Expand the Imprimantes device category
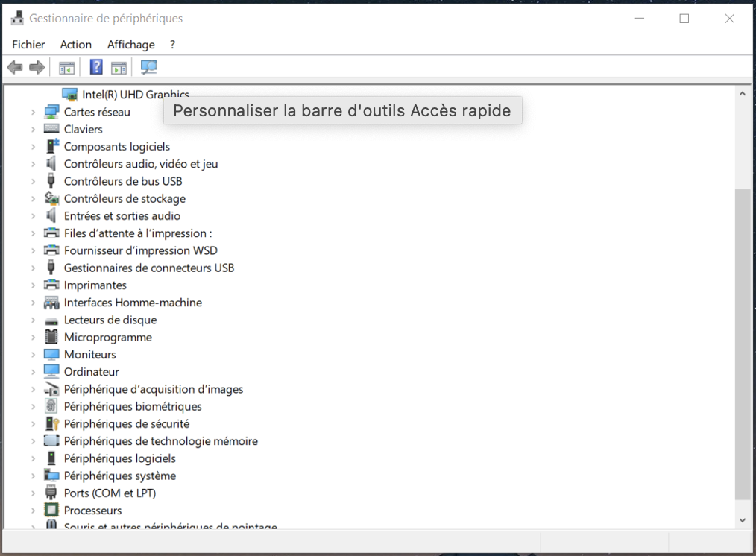The width and height of the screenshot is (756, 556). coord(33,285)
